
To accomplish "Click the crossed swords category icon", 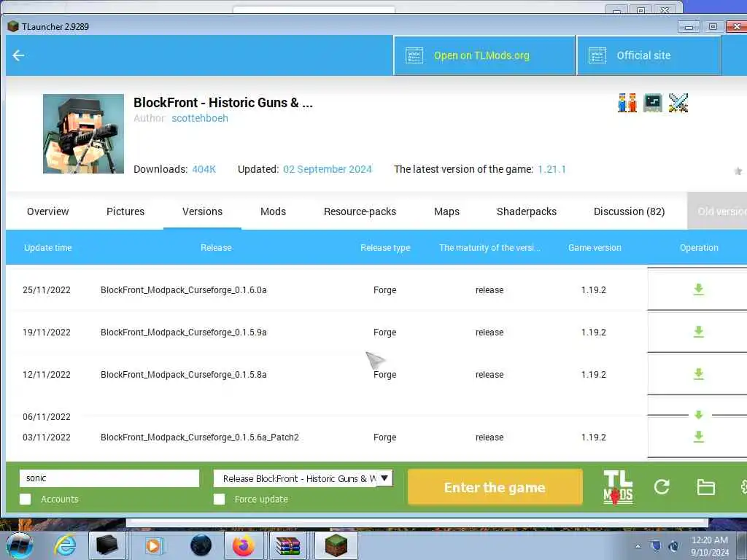I will point(678,103).
